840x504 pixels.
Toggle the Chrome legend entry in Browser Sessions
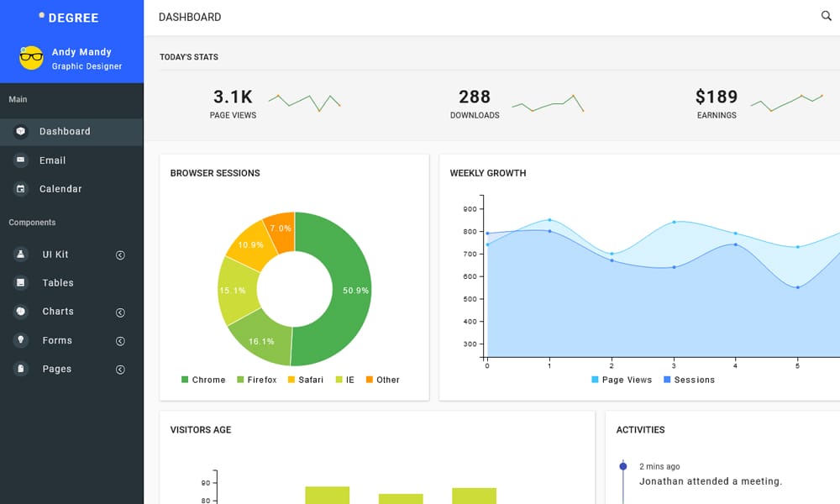(x=203, y=379)
